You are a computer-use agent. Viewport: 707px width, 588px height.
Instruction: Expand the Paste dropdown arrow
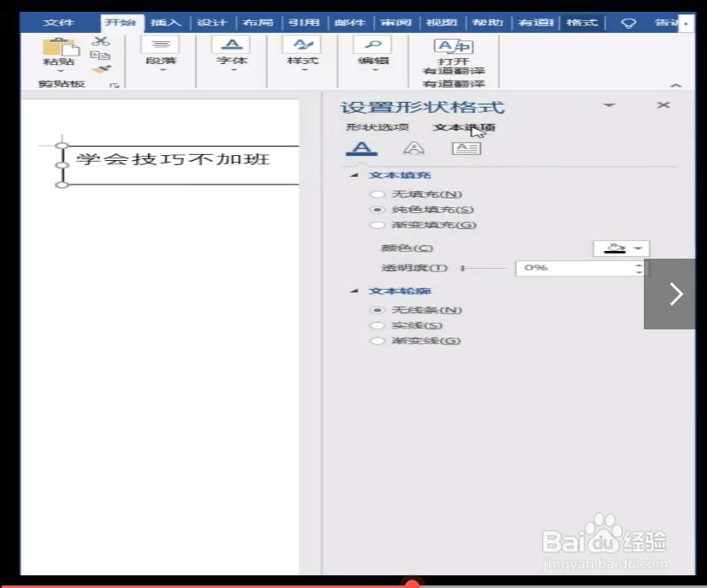pos(61,72)
